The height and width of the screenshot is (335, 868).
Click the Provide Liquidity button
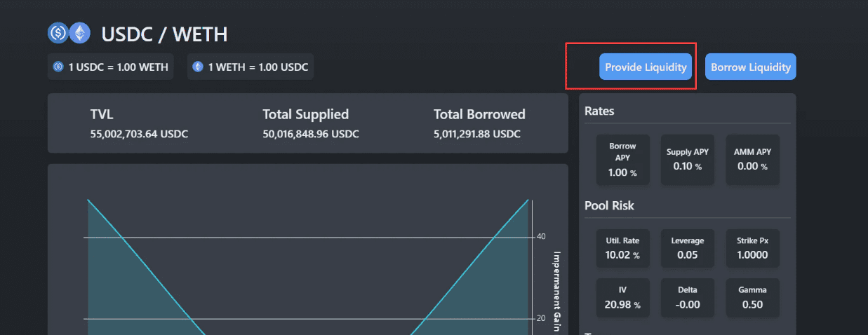(x=646, y=67)
